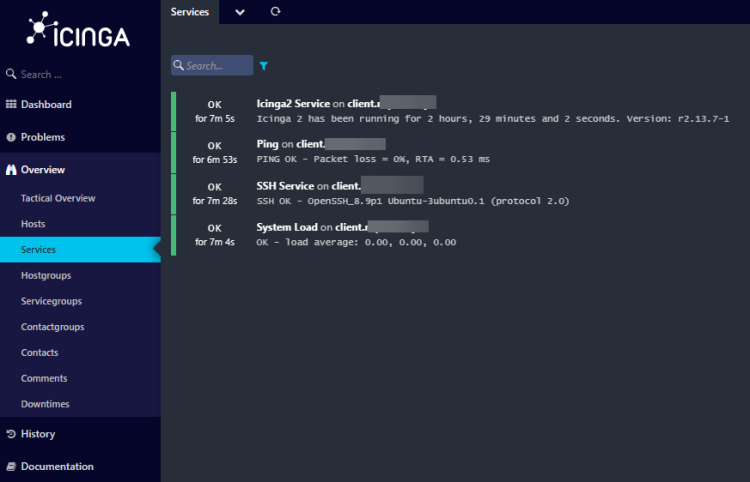Click the Icinga logo

point(78,30)
